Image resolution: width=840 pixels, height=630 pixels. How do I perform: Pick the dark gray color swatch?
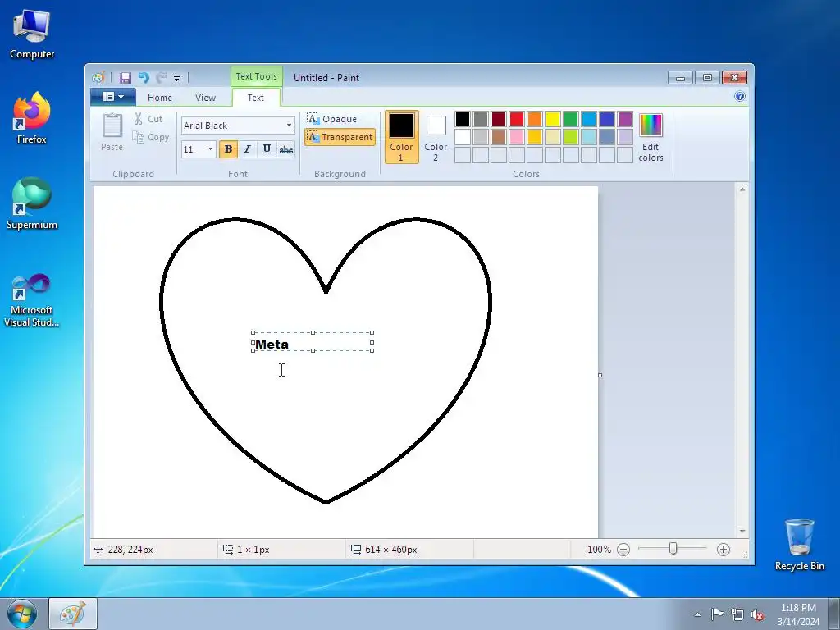point(481,119)
